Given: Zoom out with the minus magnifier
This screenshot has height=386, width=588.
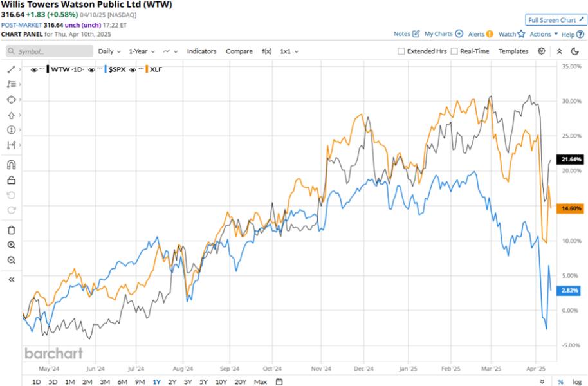Looking at the screenshot, I should click(x=11, y=260).
